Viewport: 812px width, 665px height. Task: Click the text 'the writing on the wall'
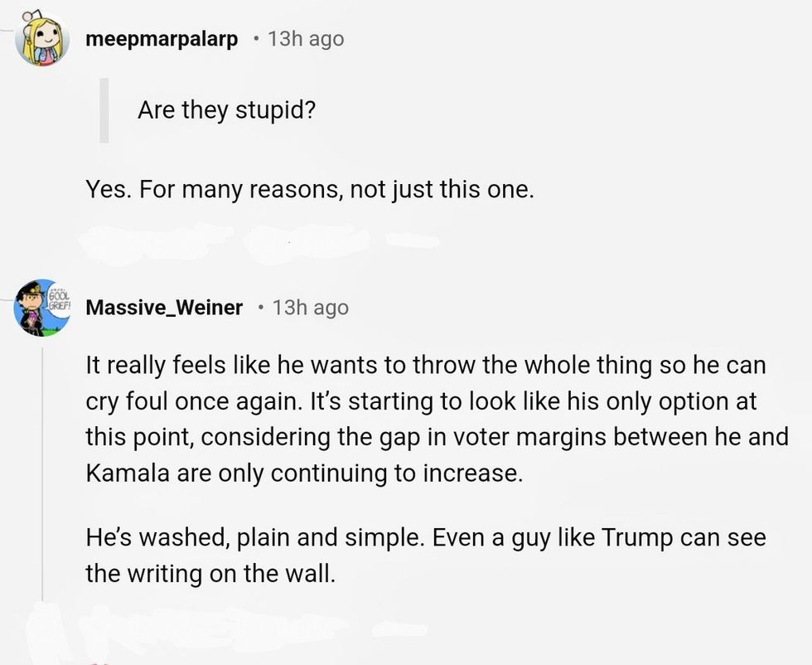(x=210, y=573)
